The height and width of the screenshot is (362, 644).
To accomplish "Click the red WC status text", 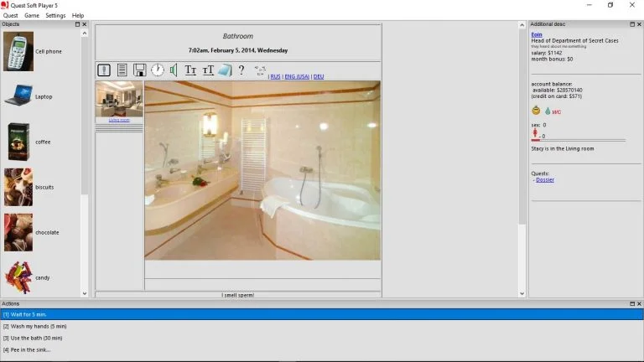I will coord(556,112).
